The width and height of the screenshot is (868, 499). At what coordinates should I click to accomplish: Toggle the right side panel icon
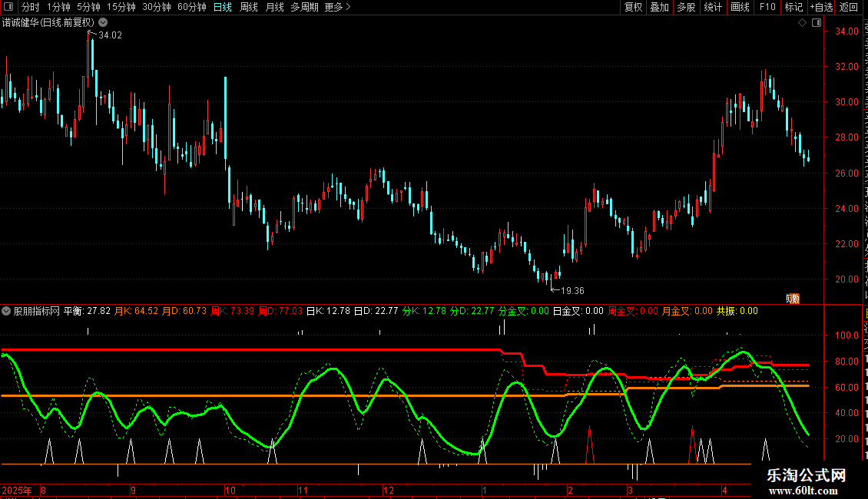[817, 23]
